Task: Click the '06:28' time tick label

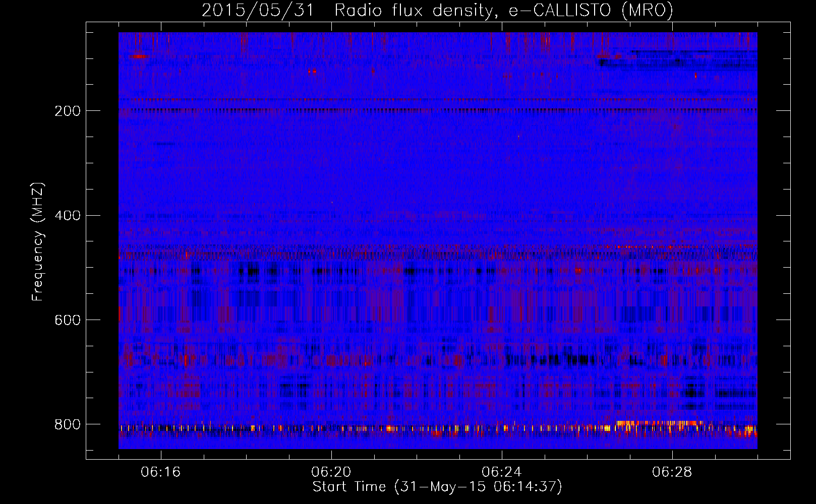Action: click(672, 472)
